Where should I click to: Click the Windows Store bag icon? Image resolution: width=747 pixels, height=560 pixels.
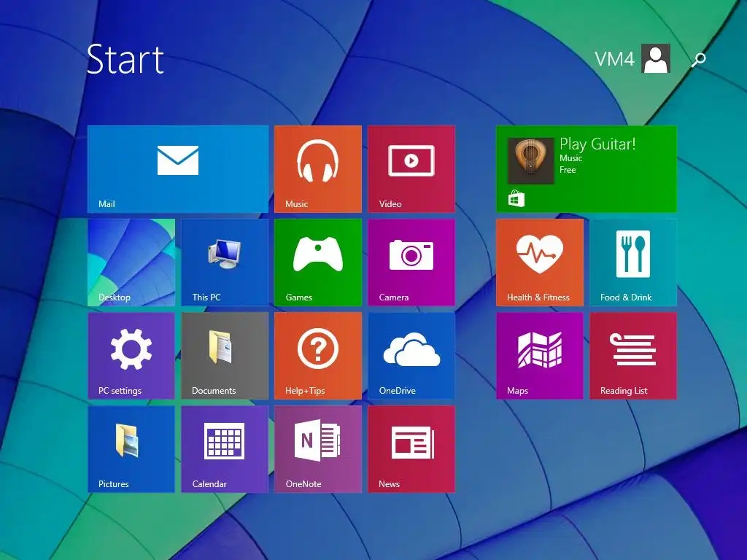(516, 198)
